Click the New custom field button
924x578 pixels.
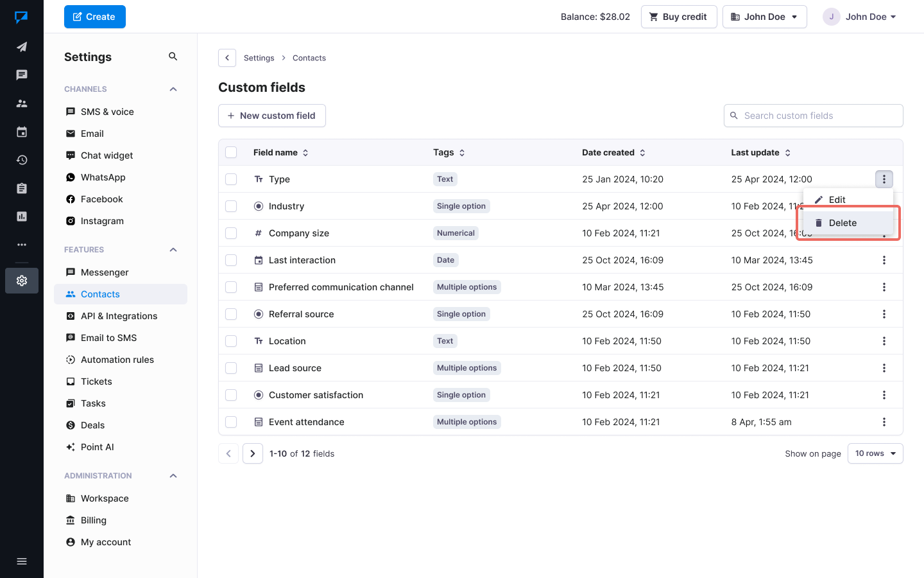271,116
